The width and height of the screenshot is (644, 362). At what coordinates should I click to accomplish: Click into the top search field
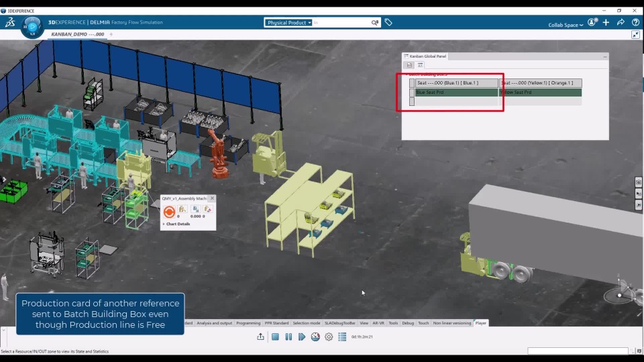[x=341, y=23]
